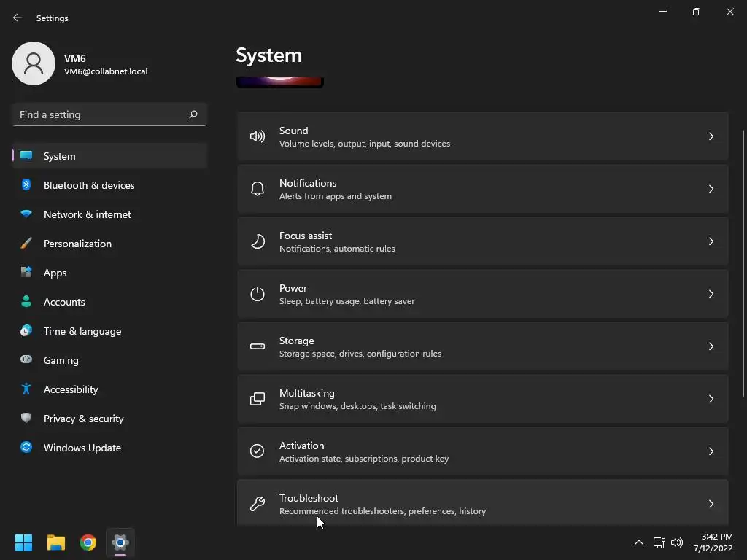Image resolution: width=747 pixels, height=560 pixels.
Task: Click the Focus assist moon icon
Action: (258, 241)
